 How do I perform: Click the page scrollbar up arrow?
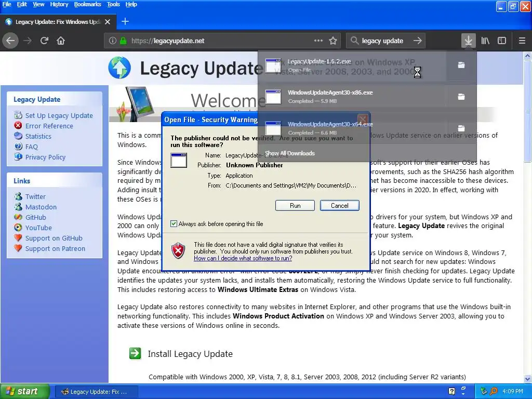(x=528, y=56)
